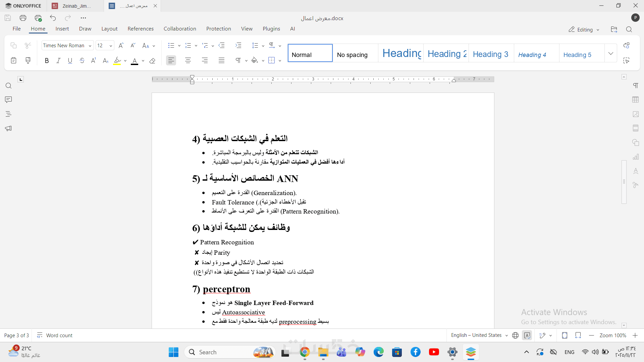Apply the Heading 2 style
This screenshot has height=362, width=644.
tap(446, 54)
